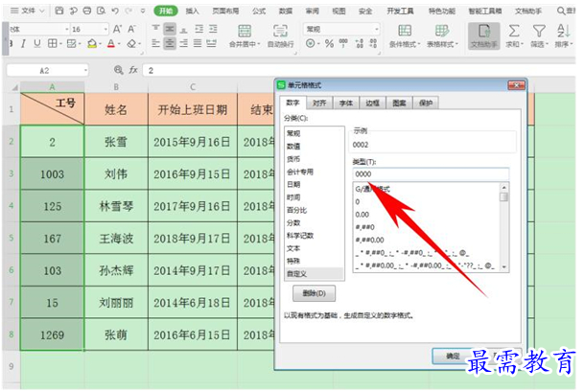Click the 类型 input field containing 0000

coord(431,174)
